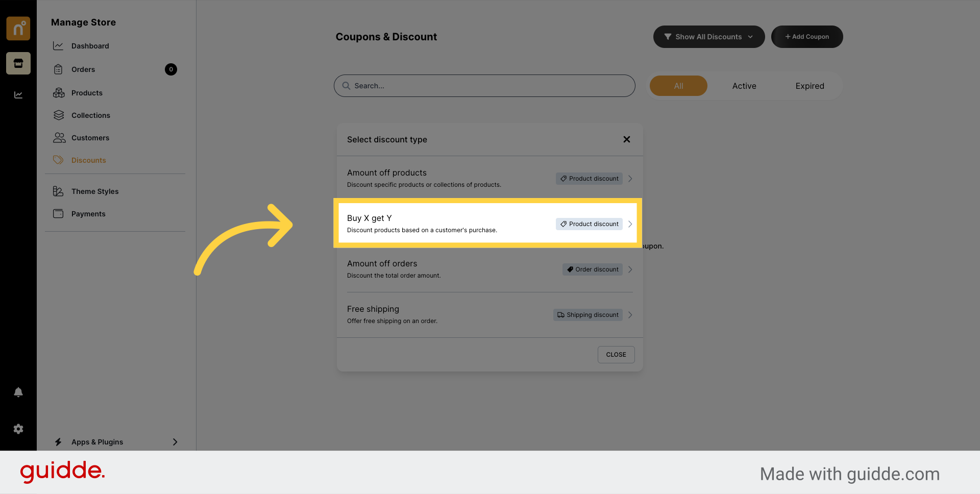
Task: Open Theme Styles page
Action: point(95,191)
